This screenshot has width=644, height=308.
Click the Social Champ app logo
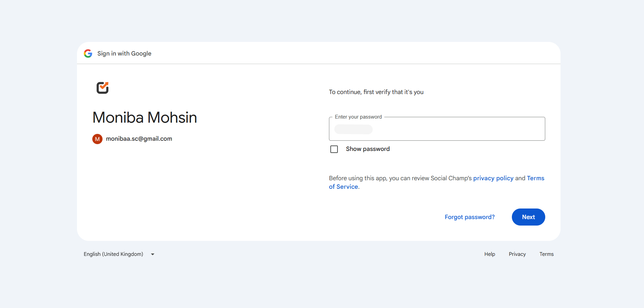103,88
